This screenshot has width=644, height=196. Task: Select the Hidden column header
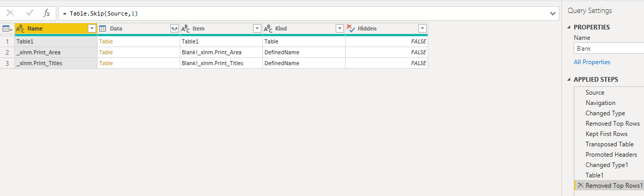coord(386,29)
